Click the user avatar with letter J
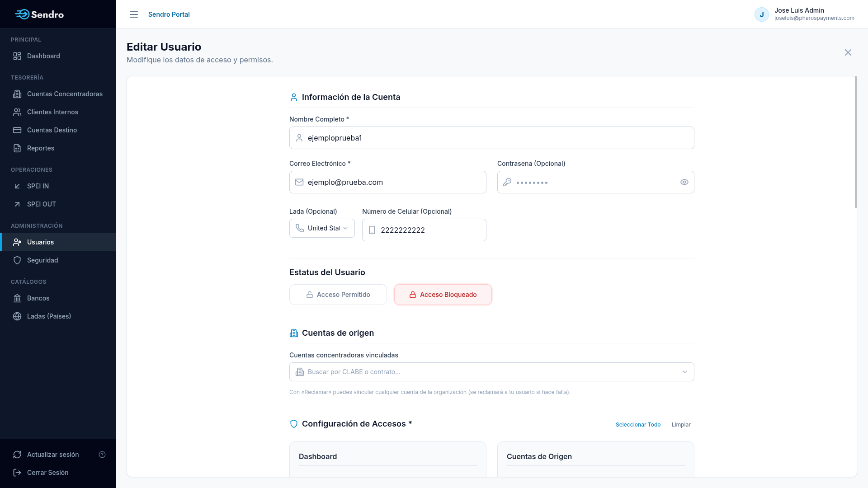868x488 pixels. (762, 14)
